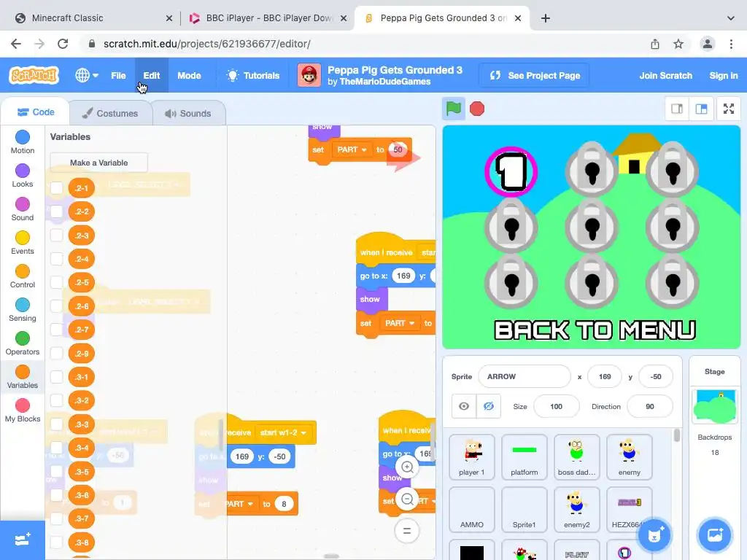The width and height of the screenshot is (747, 560).
Task: Click workspace zoom in icon
Action: [407, 467]
